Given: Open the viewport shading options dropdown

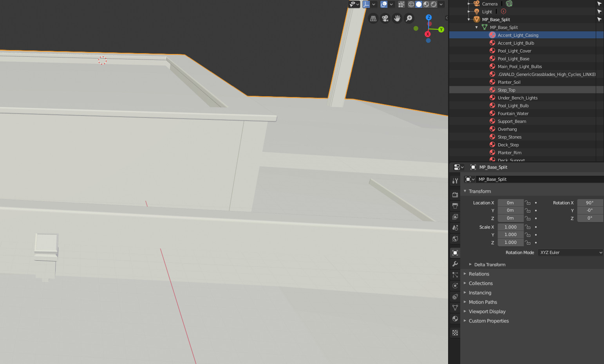Looking at the screenshot, I should coord(441,4).
